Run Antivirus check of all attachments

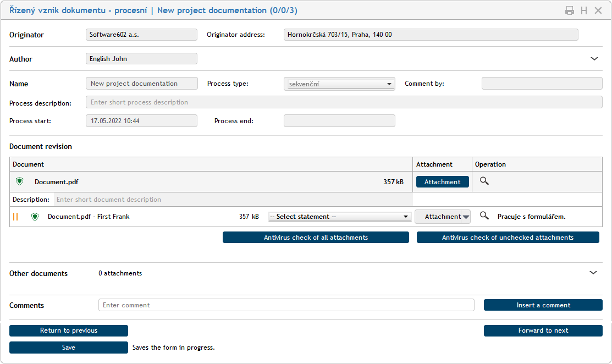pyautogui.click(x=316, y=238)
